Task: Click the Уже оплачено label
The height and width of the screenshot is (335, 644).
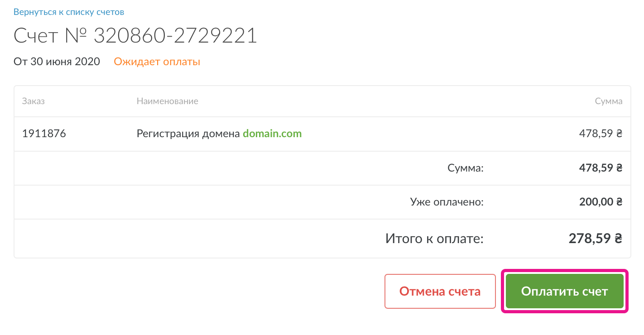Action: (447, 202)
